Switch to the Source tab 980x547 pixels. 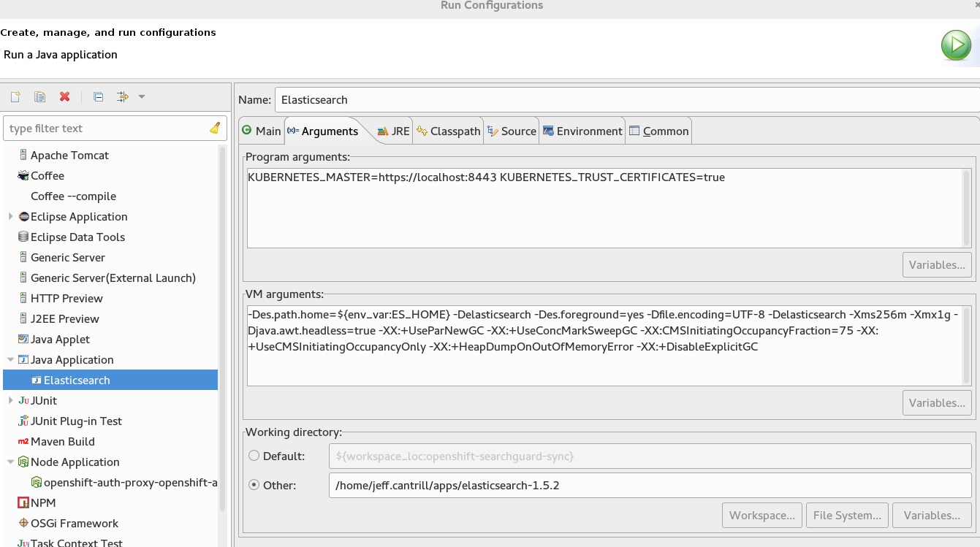point(512,131)
